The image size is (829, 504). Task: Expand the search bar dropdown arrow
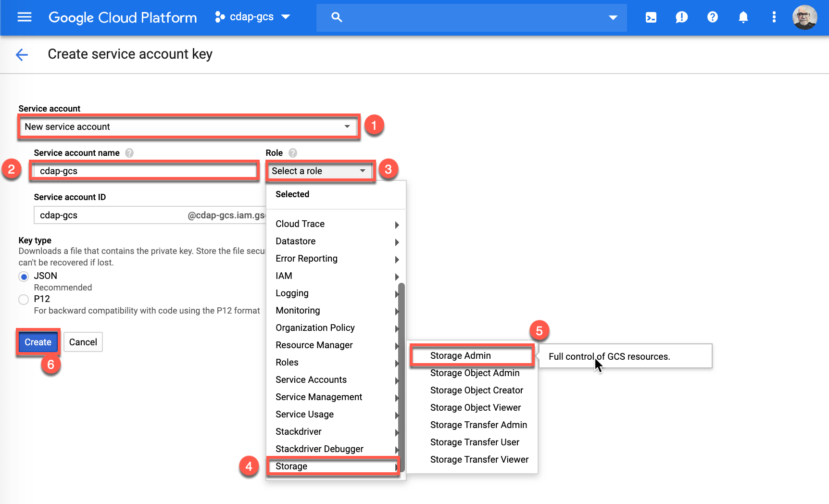point(613,18)
